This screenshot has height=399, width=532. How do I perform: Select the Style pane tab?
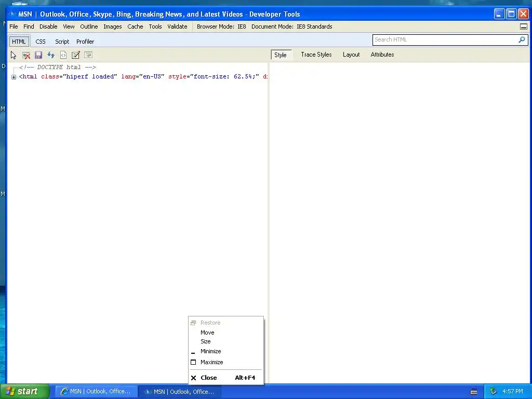(281, 55)
